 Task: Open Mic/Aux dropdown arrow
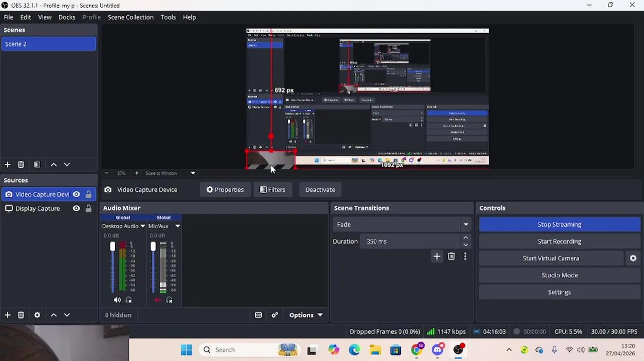[x=178, y=226]
